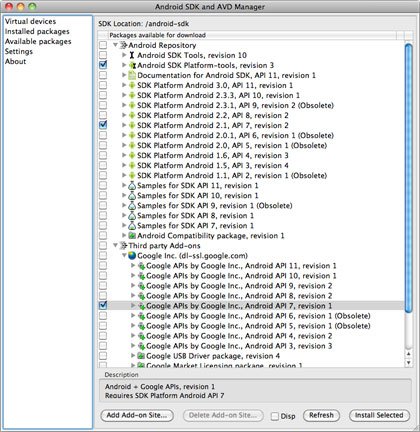The image size is (420, 432).
Task: Click the Google APIs Android API 10 add-on icon
Action: (141, 276)
